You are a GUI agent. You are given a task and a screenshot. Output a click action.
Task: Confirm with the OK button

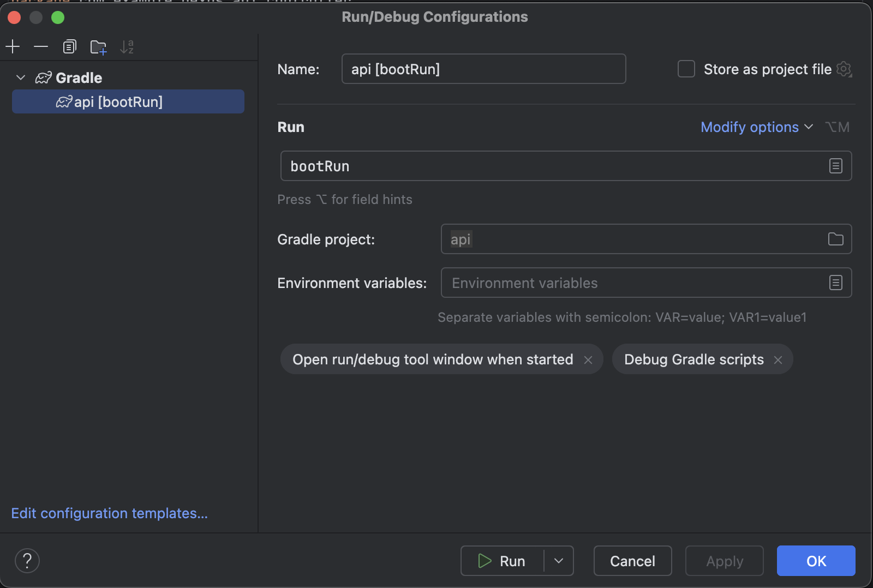pos(816,561)
